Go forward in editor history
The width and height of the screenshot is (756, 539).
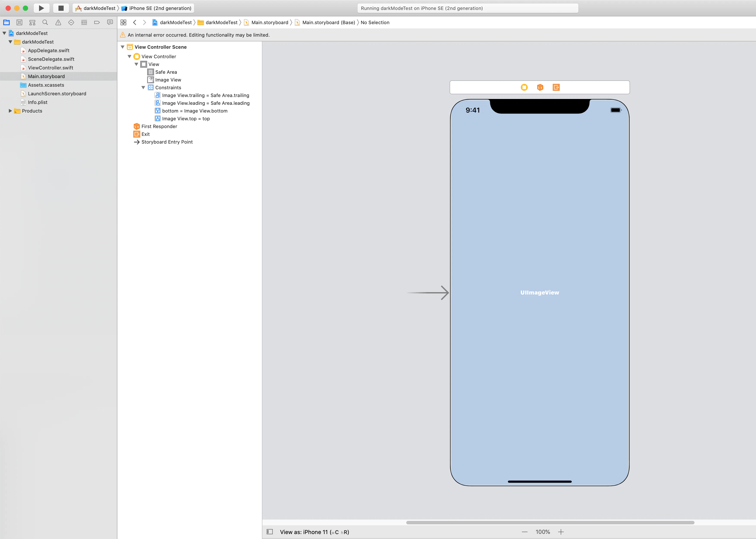pyautogui.click(x=145, y=23)
